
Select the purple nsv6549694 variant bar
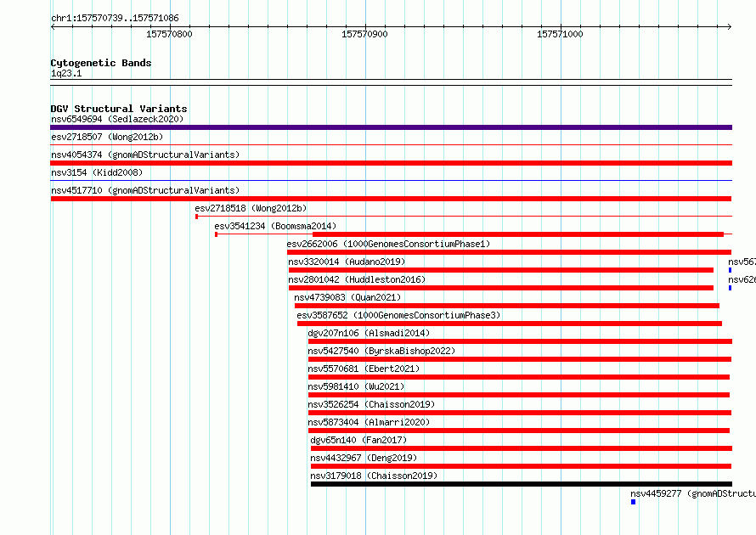point(391,127)
